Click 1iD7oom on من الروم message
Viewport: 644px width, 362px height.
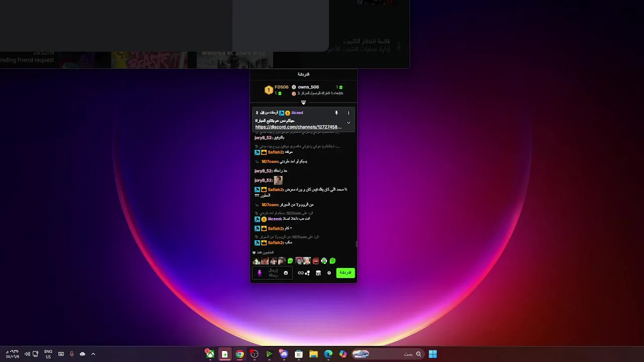click(270, 205)
